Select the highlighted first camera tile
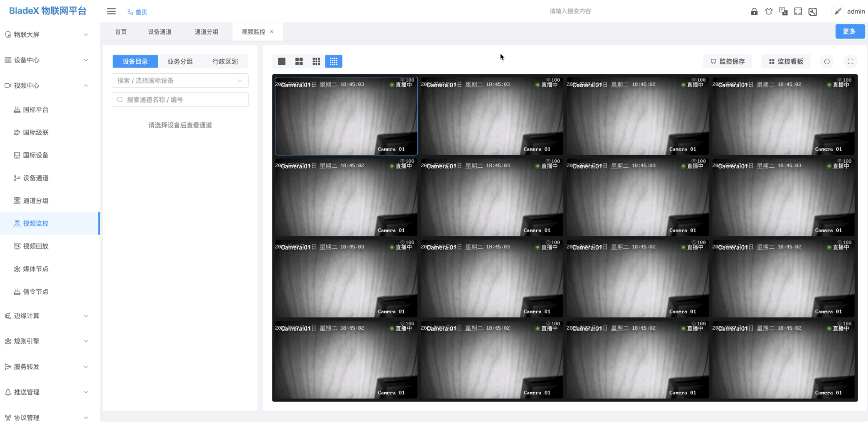The height and width of the screenshot is (423, 868). coord(346,116)
